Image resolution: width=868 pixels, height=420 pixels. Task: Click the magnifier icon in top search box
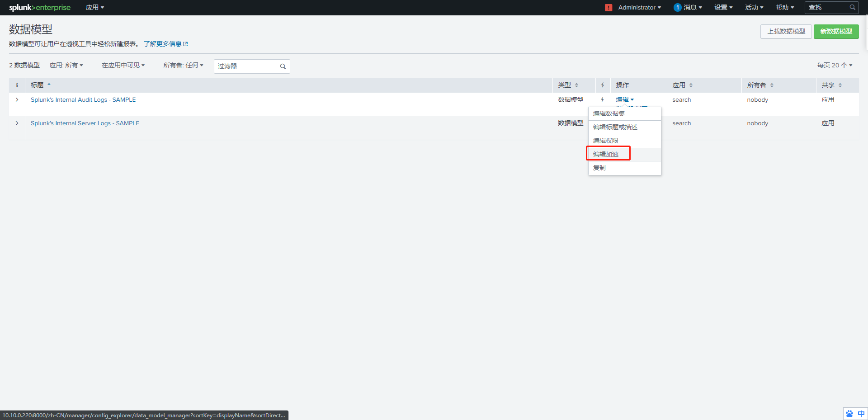click(x=852, y=8)
